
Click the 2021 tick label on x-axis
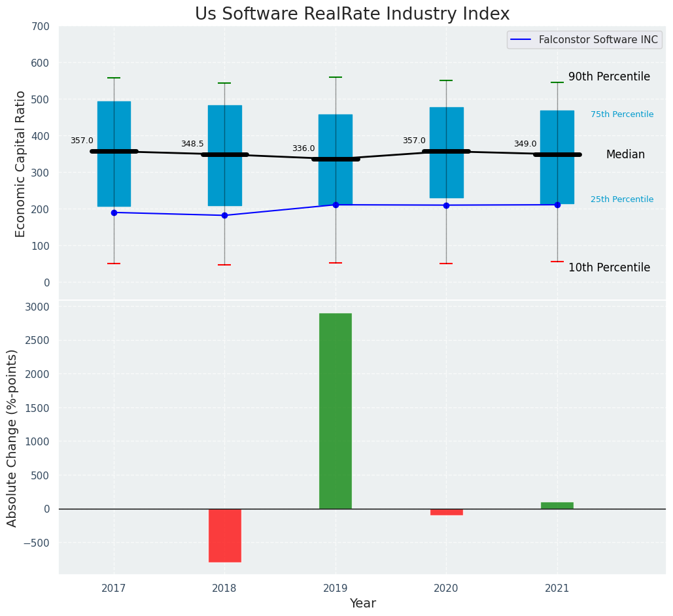point(557,588)
